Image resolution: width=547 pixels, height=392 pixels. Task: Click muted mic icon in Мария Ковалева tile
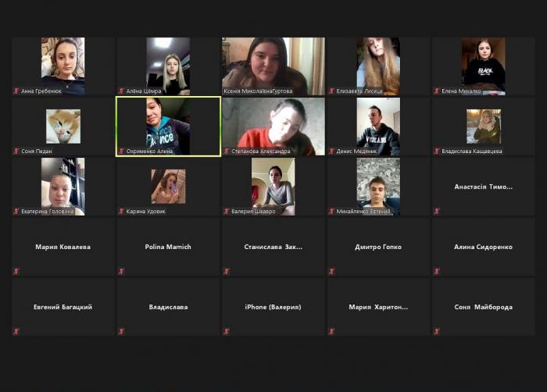point(16,271)
